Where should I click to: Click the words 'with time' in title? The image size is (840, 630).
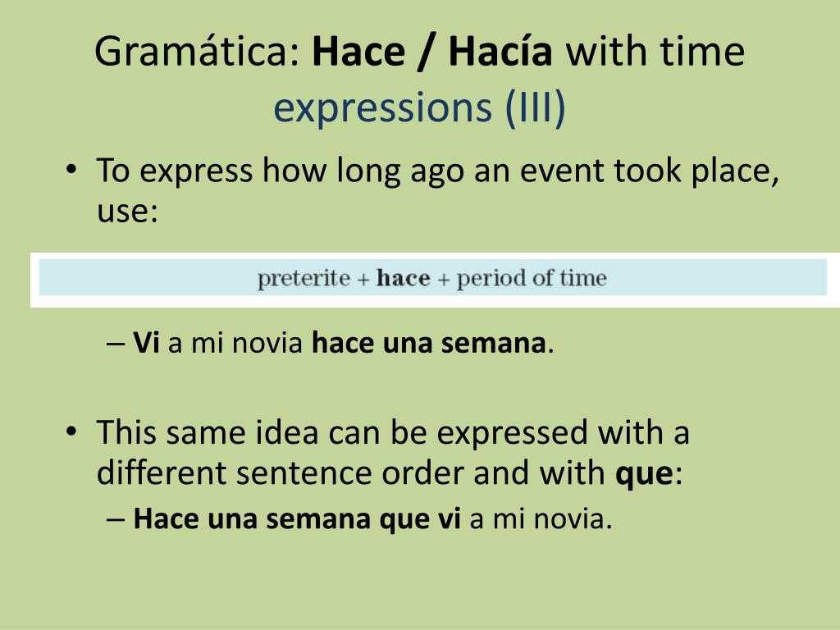(655, 52)
